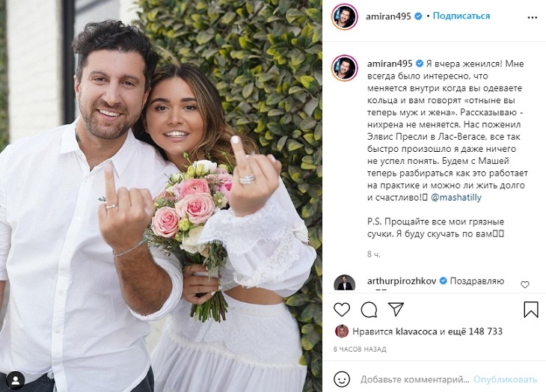The width and height of the screenshot is (546, 392).
Task: Like arthurpirozhkov's comment heart
Action: click(x=525, y=284)
